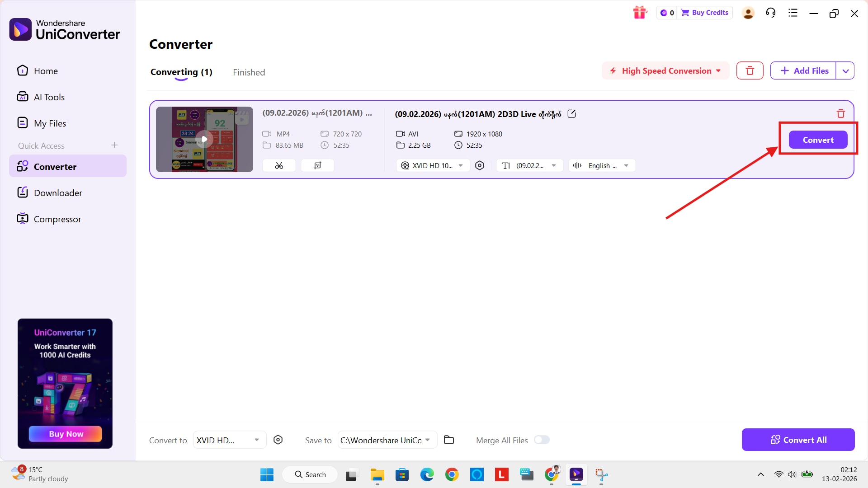The height and width of the screenshot is (488, 868).
Task: Play the video thumbnail preview
Action: coord(204,139)
